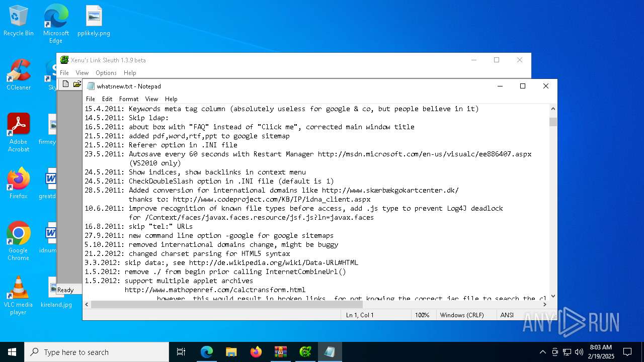Open File Explorer from the taskbar
The height and width of the screenshot is (362, 644).
pyautogui.click(x=231, y=352)
